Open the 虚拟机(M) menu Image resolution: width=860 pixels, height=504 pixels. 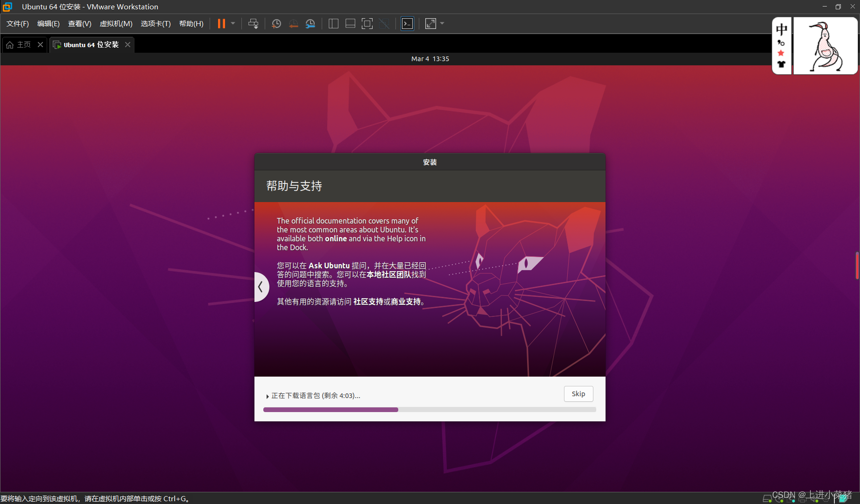[x=116, y=24]
